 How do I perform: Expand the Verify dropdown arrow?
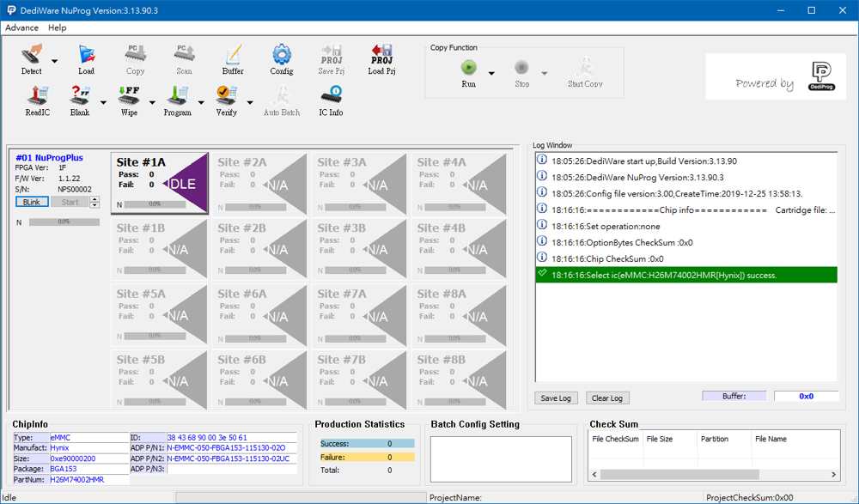pyautogui.click(x=250, y=102)
